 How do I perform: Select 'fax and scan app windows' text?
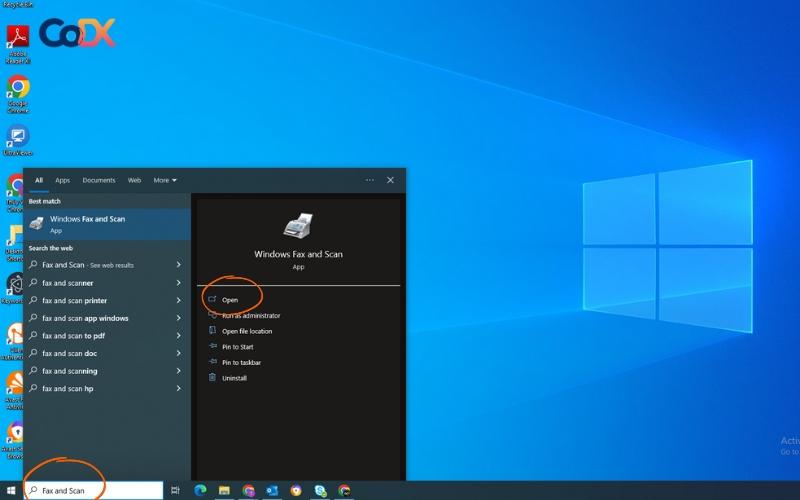click(85, 318)
